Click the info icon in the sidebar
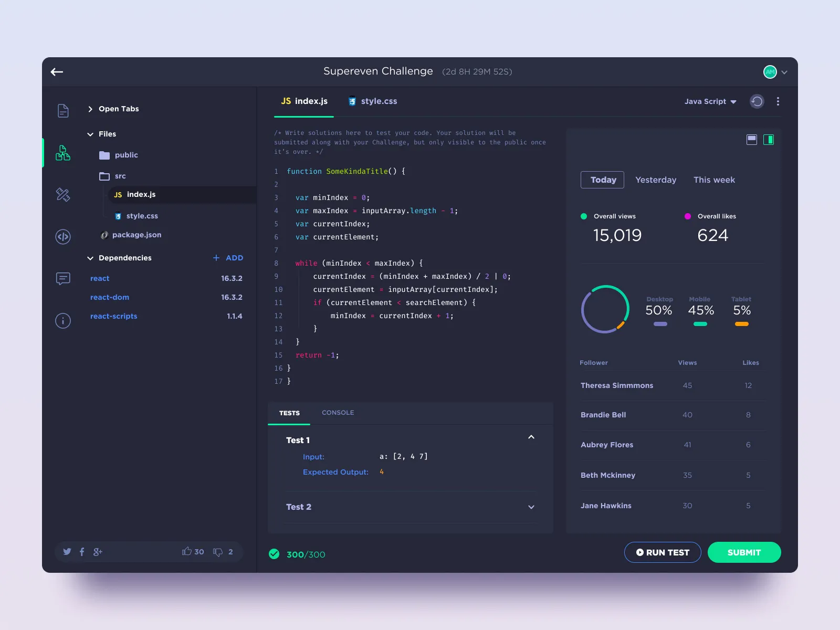 pos(62,321)
